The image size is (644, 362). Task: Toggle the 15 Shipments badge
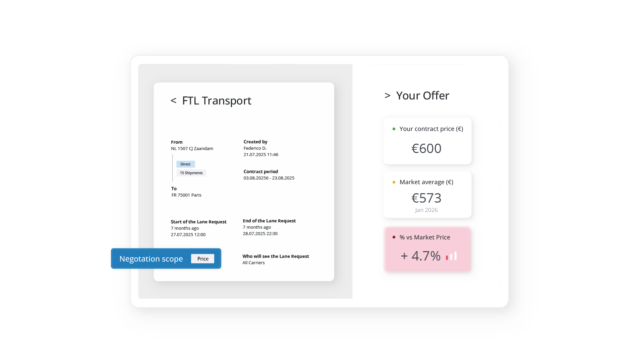point(191,173)
